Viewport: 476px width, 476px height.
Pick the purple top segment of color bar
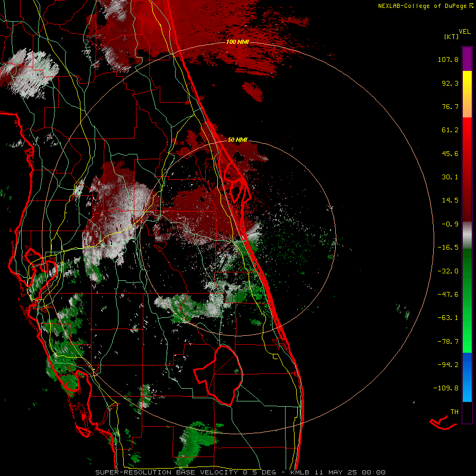(467, 59)
